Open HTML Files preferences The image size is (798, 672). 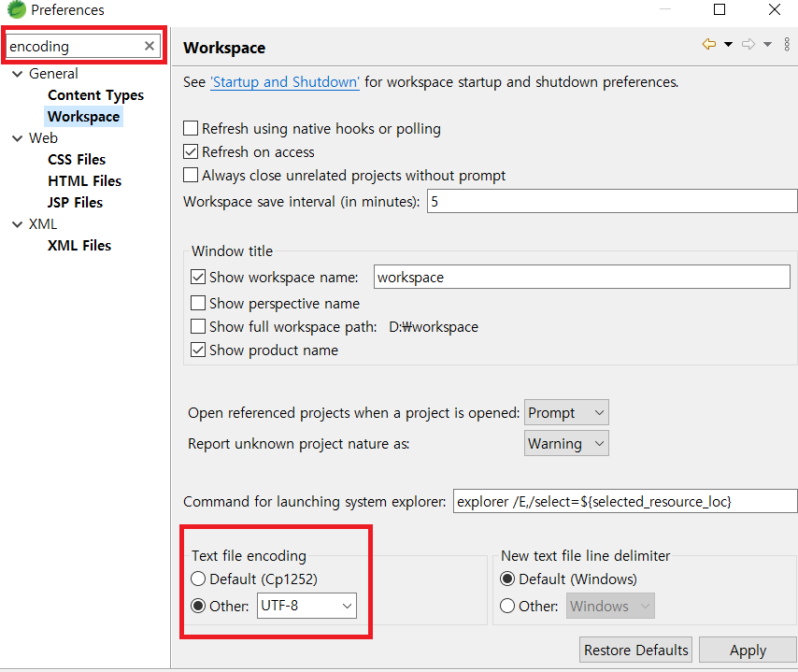(x=84, y=181)
